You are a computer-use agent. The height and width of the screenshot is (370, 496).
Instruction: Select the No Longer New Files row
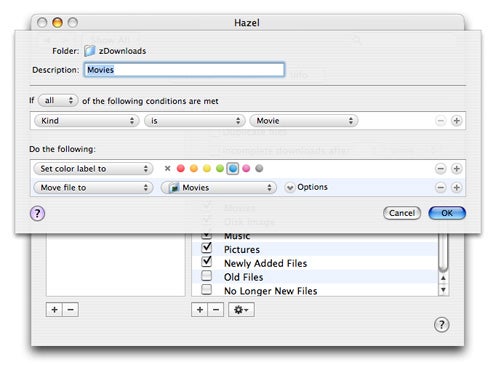pyautogui.click(x=315, y=290)
